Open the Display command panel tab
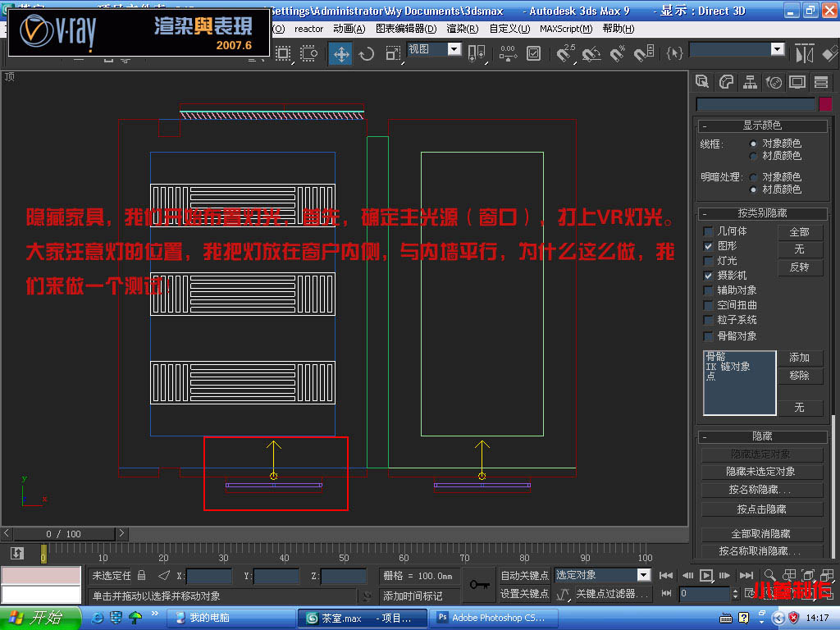840x630 pixels. tap(797, 82)
